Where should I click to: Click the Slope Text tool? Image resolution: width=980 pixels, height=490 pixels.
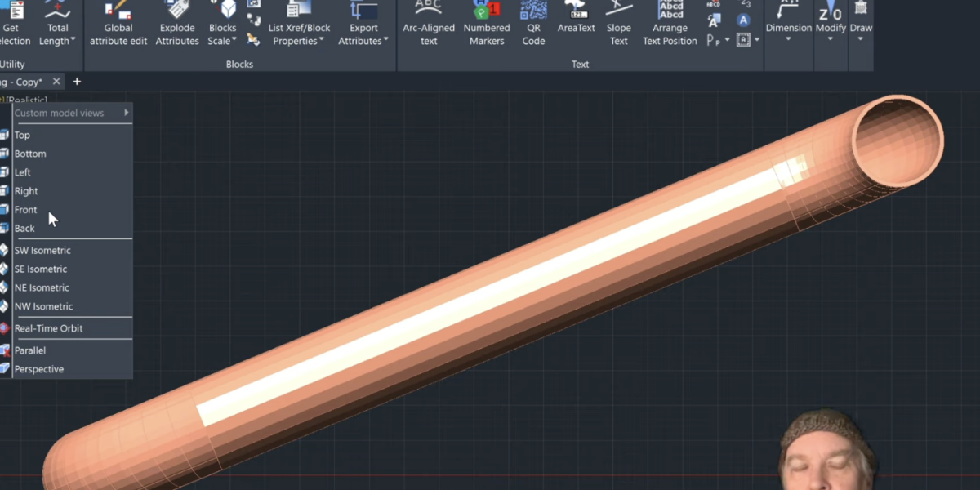[619, 24]
